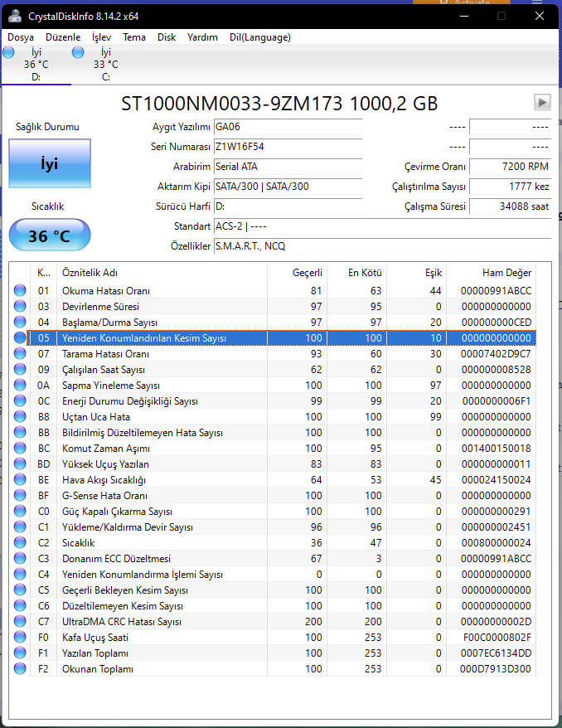Open the Dil(Language) menu

tap(259, 37)
